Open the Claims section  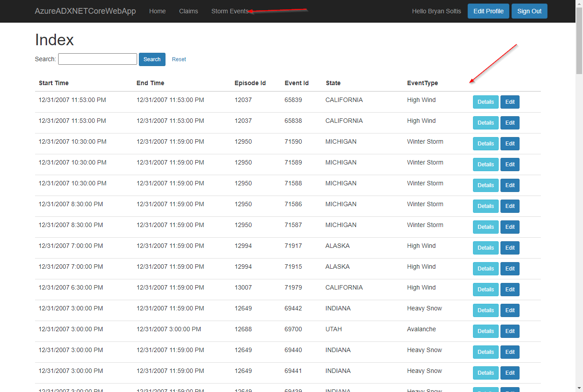188,11
